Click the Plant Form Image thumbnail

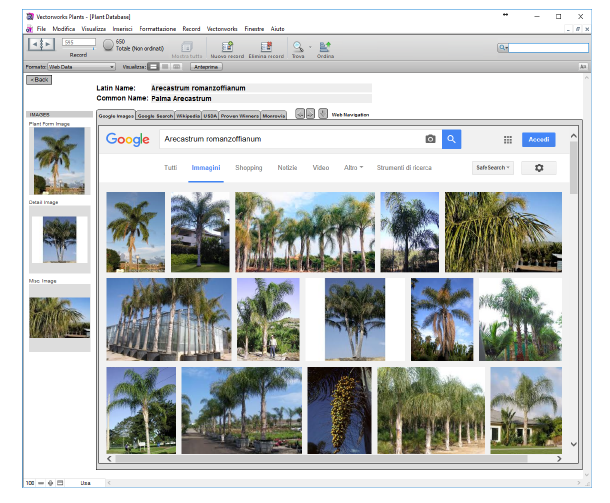click(x=60, y=161)
